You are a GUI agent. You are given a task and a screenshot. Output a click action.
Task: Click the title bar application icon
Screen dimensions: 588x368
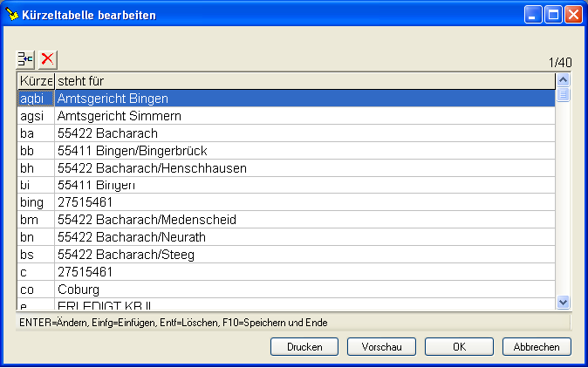(x=12, y=14)
